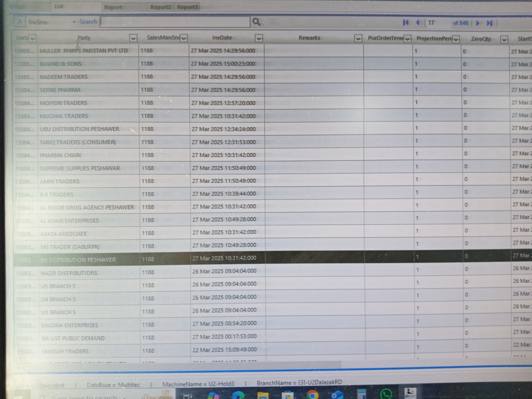
Task: Open the Party column filter dropdown
Action: [x=133, y=38]
